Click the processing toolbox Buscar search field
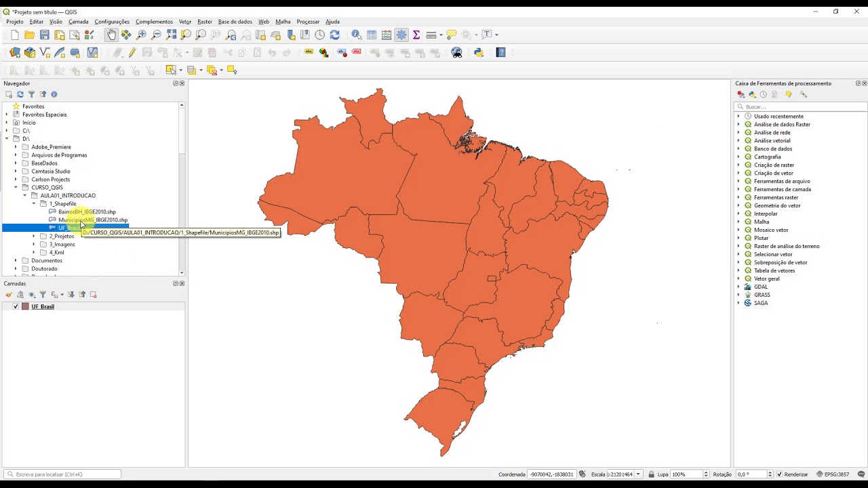This screenshot has width=868, height=488. [802, 107]
